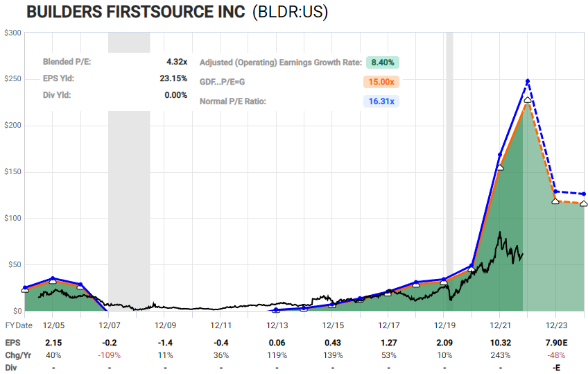The width and height of the screenshot is (588, 374).
Task: Click the black price line peak near 12/21
Action: (x=500, y=233)
